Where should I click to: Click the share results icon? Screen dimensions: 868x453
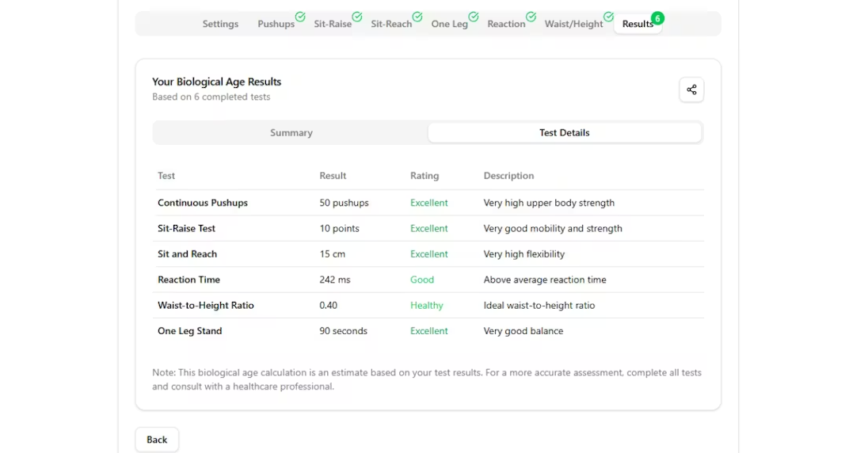coord(691,89)
